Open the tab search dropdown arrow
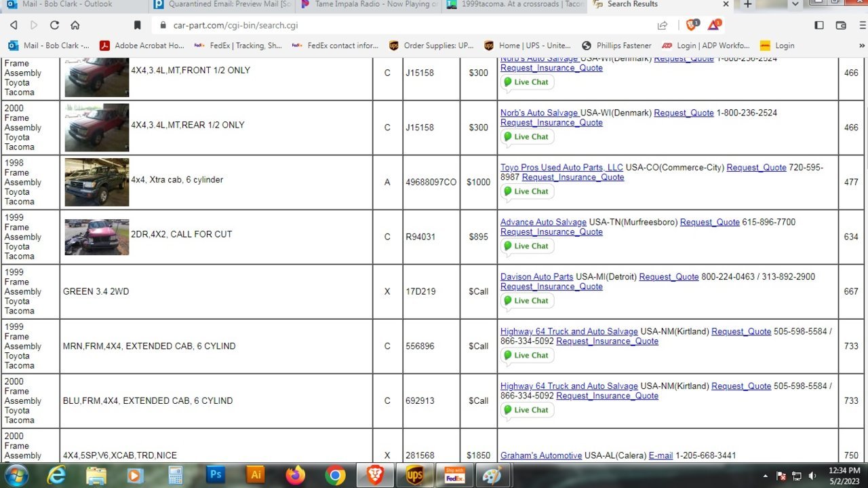The image size is (868, 488). point(796,4)
